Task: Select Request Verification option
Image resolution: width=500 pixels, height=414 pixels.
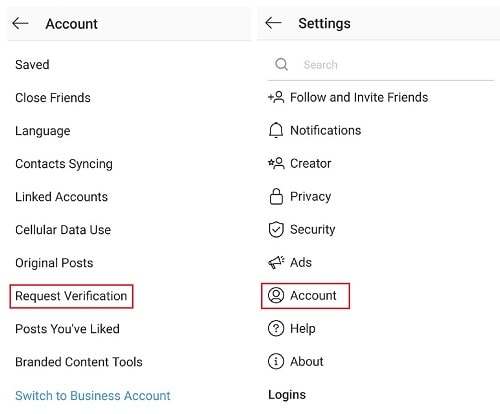Action: click(71, 296)
